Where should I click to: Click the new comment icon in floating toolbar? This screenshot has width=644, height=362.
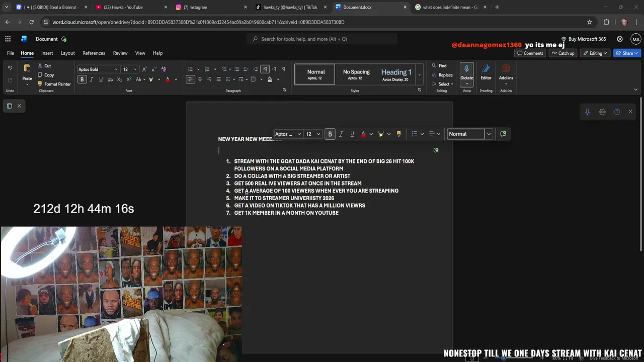[x=503, y=134]
